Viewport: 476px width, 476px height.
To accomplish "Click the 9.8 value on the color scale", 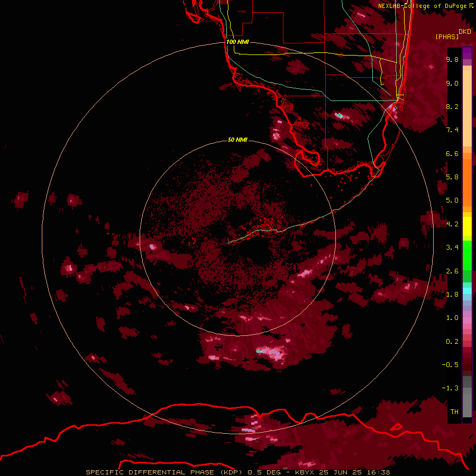I will 452,59.
